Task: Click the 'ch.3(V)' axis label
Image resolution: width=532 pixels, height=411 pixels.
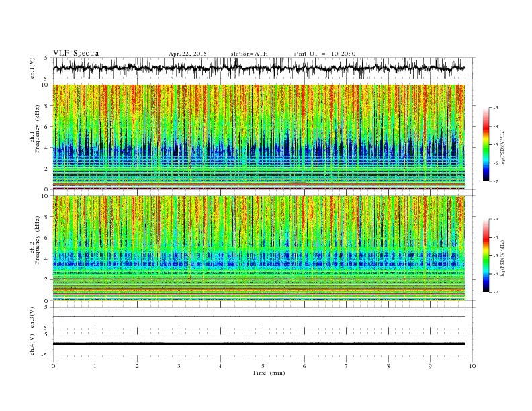Action: pyautogui.click(x=32, y=318)
